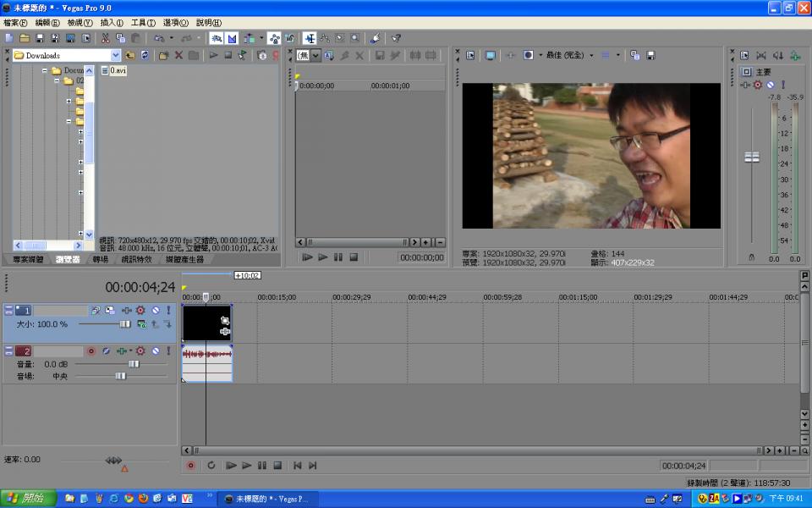Open the Downloads folder path dropdown
812x508 pixels.
pyautogui.click(x=115, y=55)
